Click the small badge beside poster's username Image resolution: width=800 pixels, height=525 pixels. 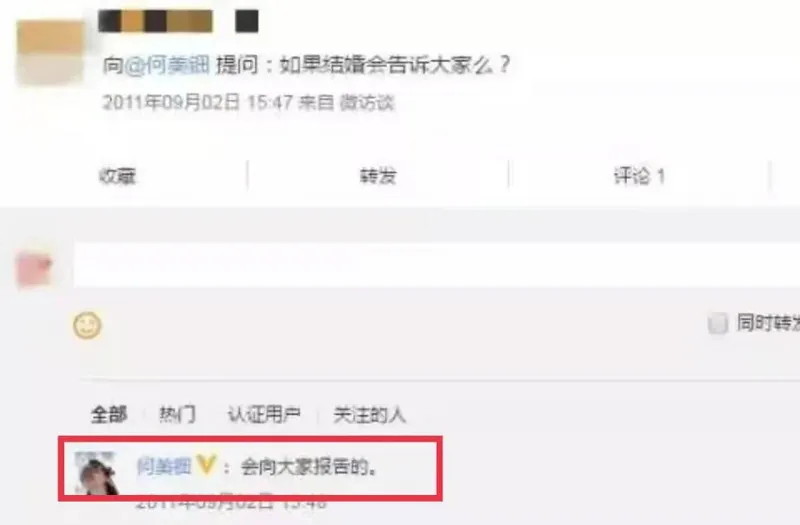[x=246, y=21]
